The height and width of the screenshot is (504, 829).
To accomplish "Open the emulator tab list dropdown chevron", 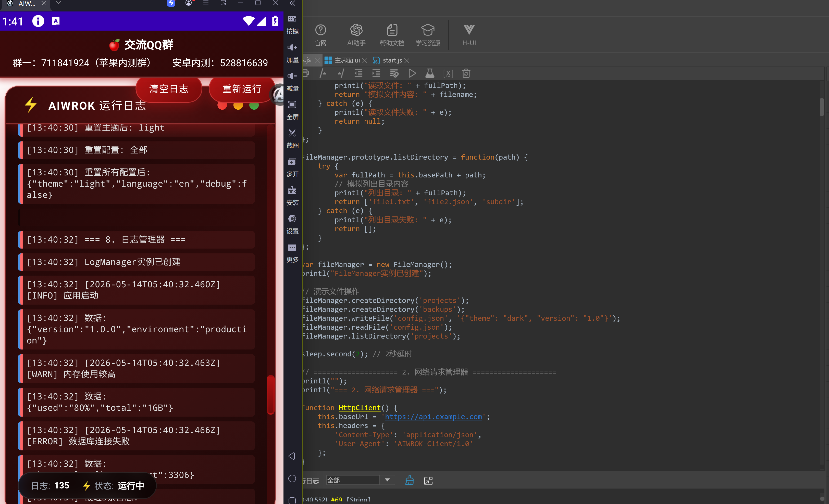I will pos(58,3).
